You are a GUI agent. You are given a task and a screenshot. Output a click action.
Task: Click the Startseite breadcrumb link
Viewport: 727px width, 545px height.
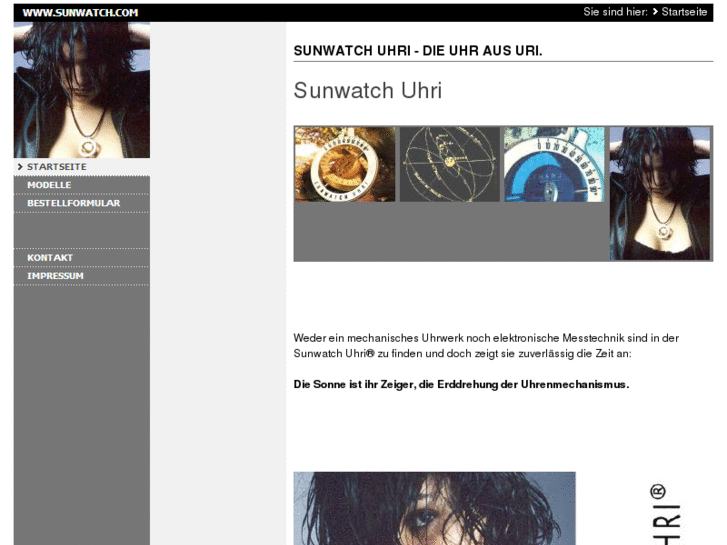(684, 12)
